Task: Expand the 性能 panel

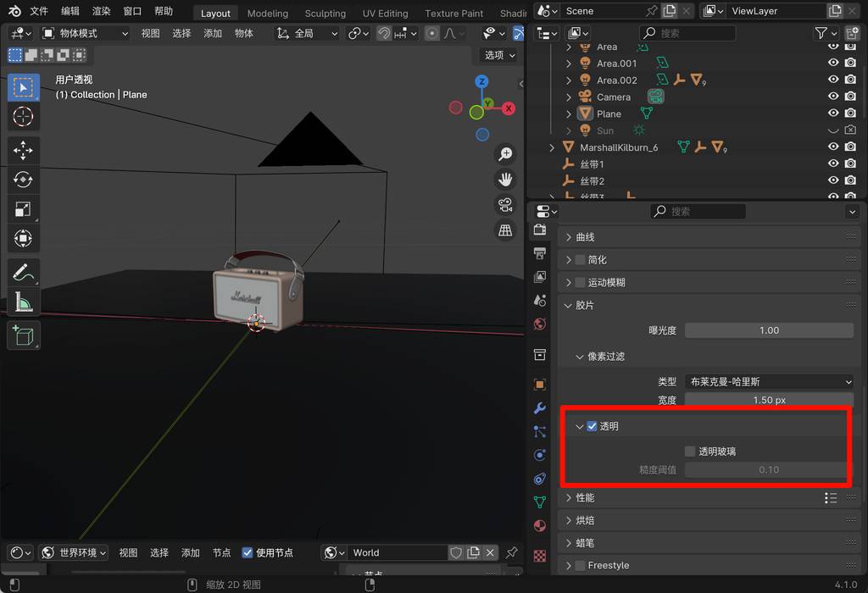Action: (585, 498)
